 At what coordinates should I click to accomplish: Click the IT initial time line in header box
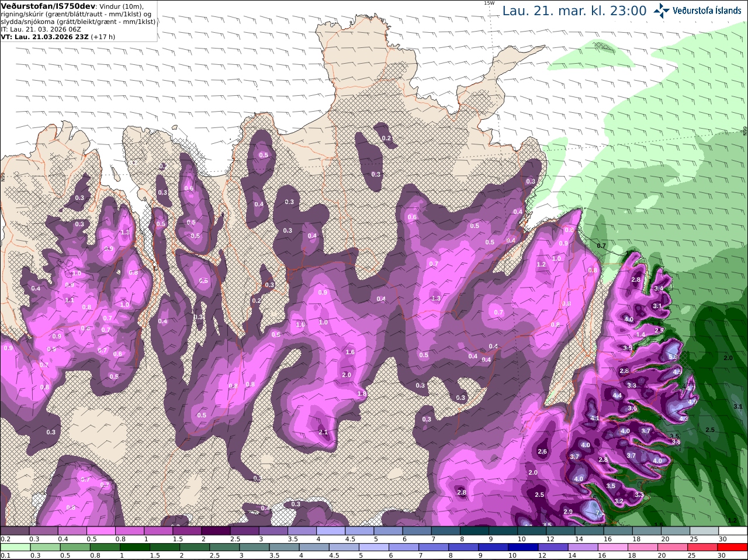41,29
